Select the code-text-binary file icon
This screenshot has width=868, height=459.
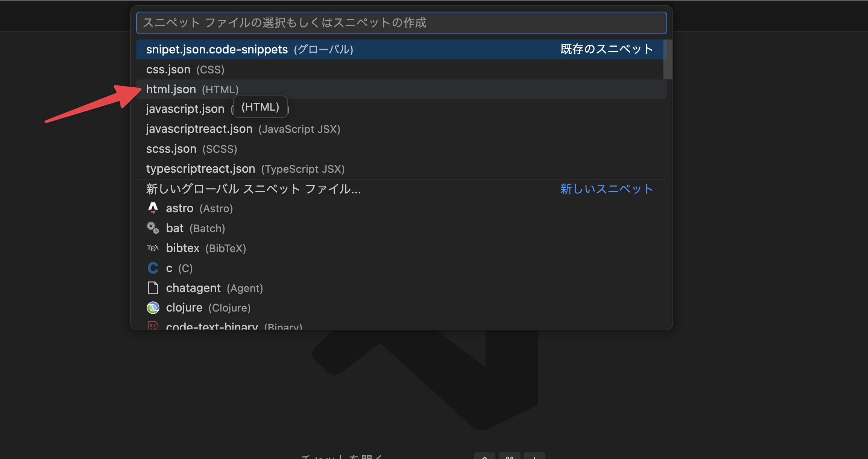[153, 326]
